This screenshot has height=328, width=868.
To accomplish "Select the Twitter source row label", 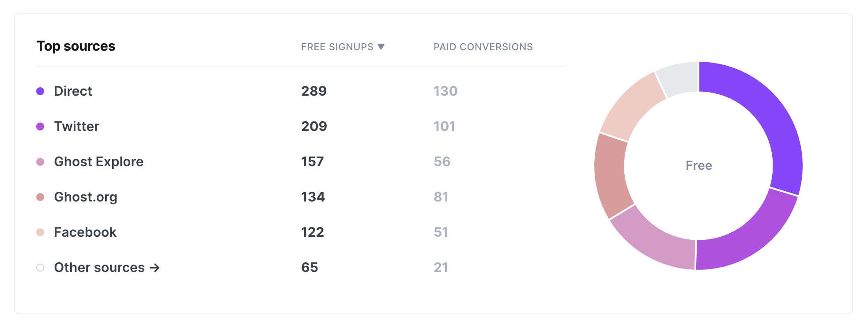I will point(76,126).
